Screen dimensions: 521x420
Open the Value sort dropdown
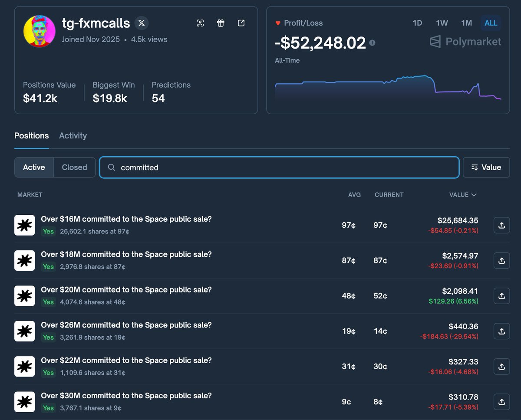[x=486, y=167]
